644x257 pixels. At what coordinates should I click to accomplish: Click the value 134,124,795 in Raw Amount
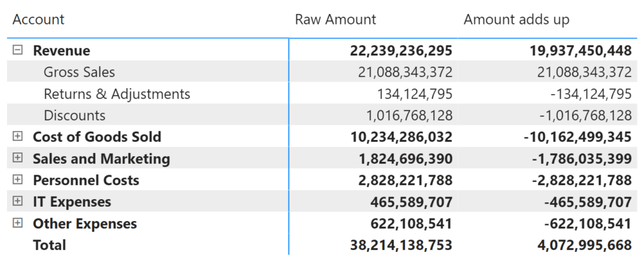415,94
